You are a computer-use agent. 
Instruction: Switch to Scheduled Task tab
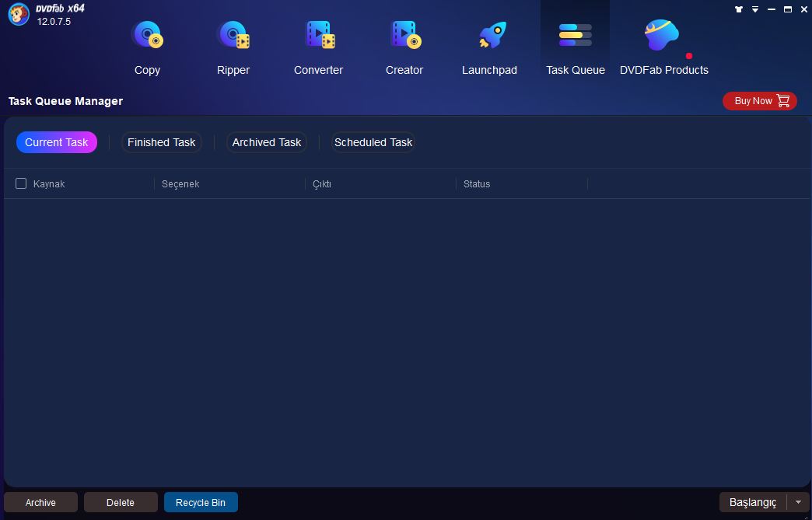[x=373, y=142]
